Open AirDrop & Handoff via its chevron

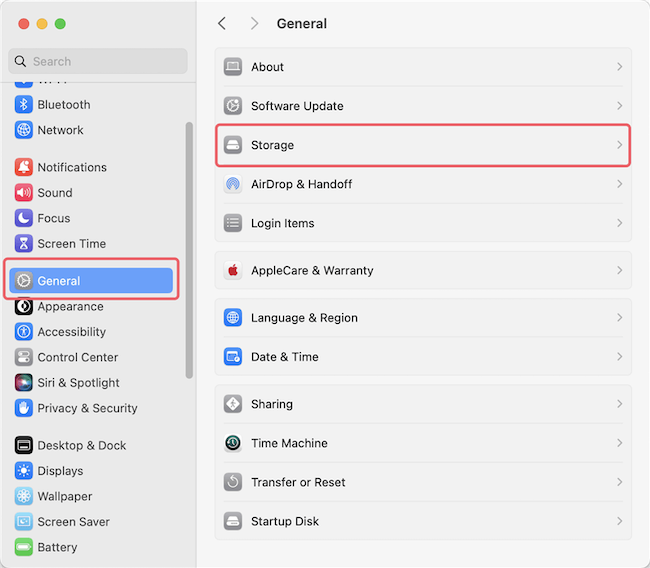619,184
